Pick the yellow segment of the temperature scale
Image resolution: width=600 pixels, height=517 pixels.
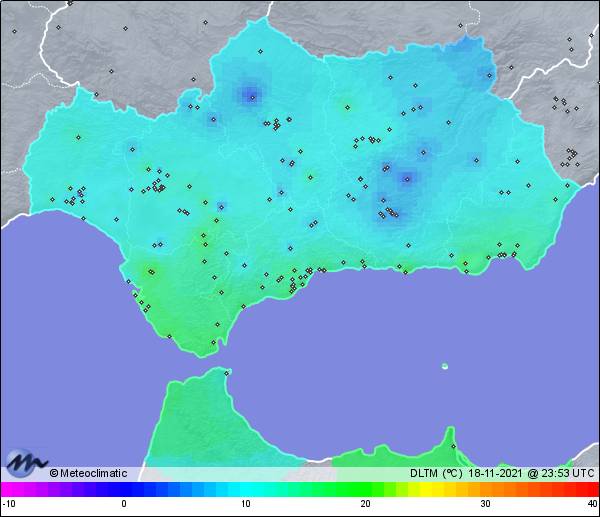pos(427,489)
